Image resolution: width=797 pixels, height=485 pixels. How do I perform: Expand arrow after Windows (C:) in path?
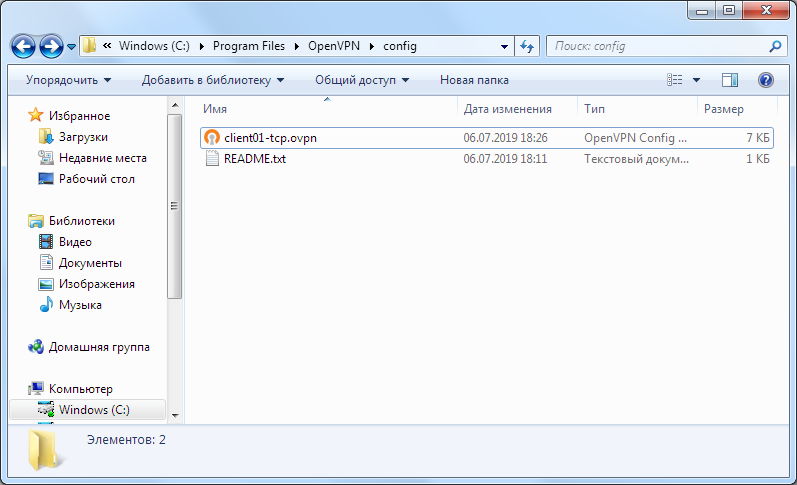tap(202, 46)
